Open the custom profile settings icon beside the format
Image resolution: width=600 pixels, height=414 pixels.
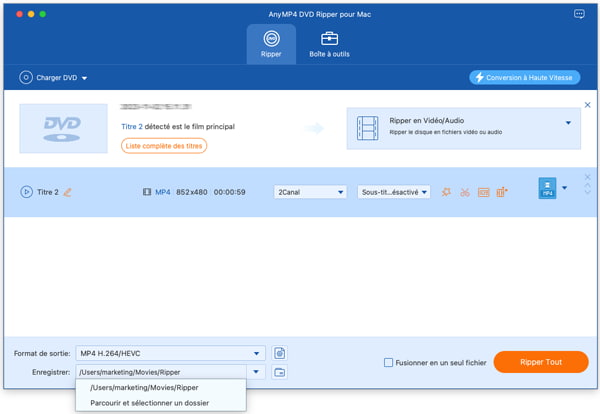pyautogui.click(x=280, y=353)
